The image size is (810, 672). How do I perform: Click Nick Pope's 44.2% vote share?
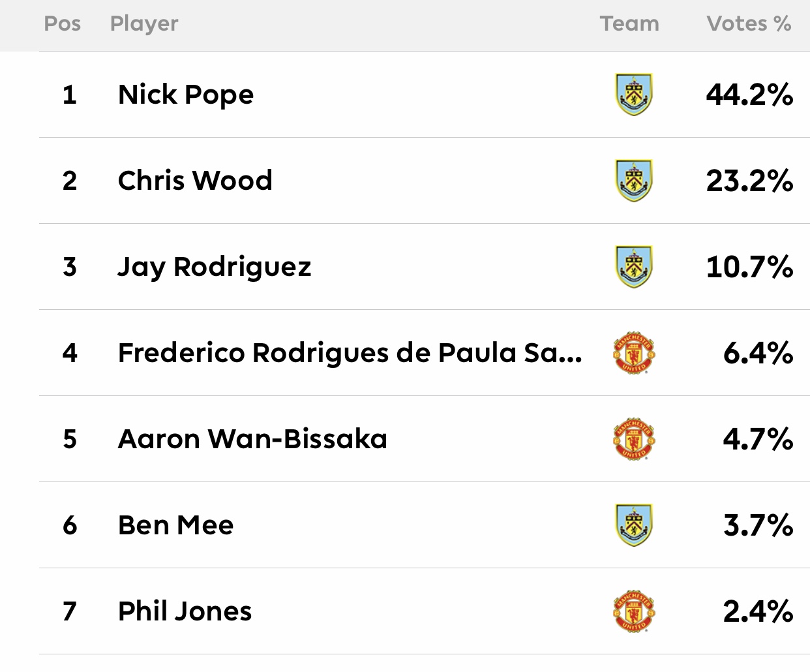[x=749, y=95]
